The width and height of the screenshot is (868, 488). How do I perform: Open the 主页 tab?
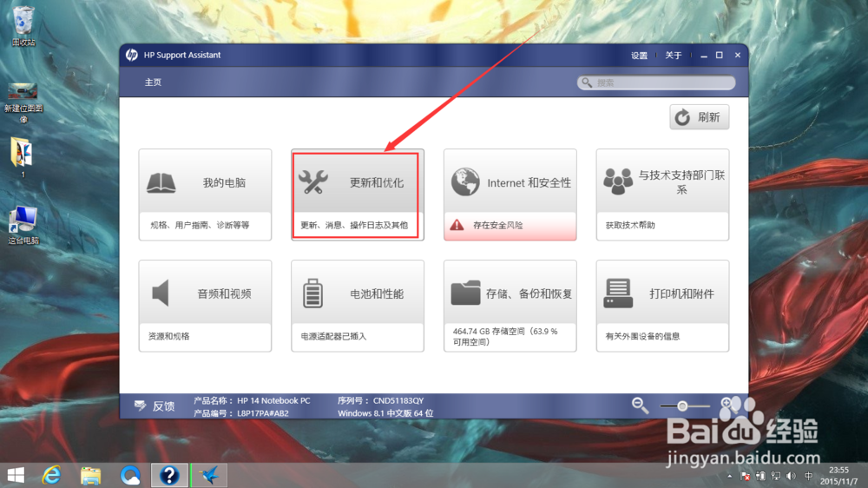click(x=153, y=82)
